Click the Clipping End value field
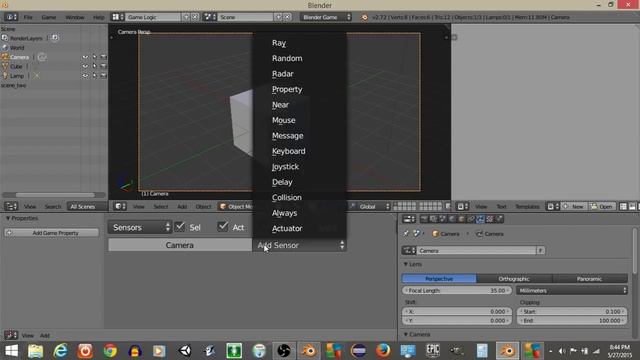The height and width of the screenshot is (360, 640). point(572,320)
